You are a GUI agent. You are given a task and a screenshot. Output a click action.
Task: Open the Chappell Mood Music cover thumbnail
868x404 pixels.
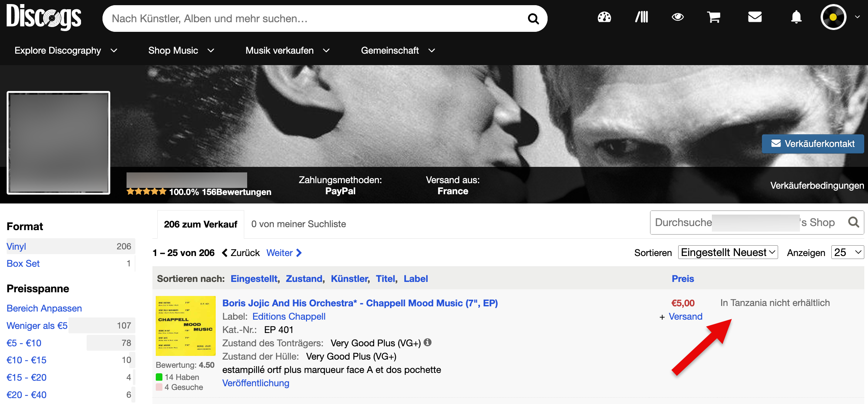click(x=185, y=326)
